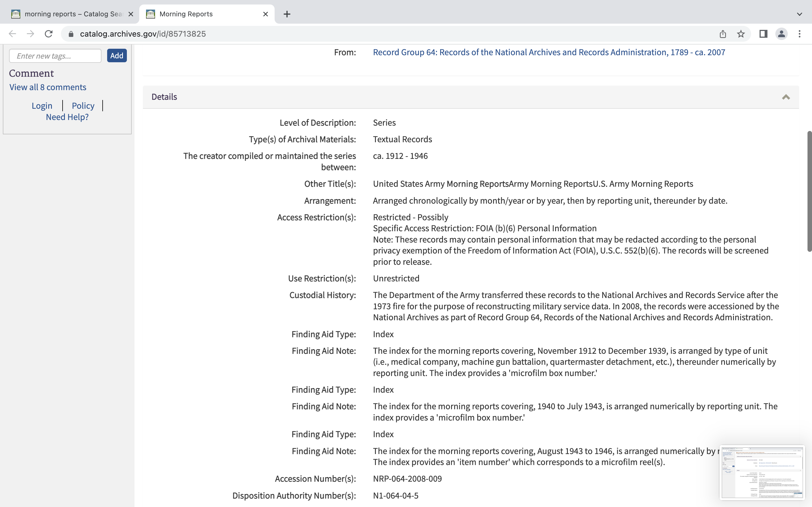Open the tab search dropdown arrow
Image resolution: width=812 pixels, height=507 pixels.
tap(799, 14)
